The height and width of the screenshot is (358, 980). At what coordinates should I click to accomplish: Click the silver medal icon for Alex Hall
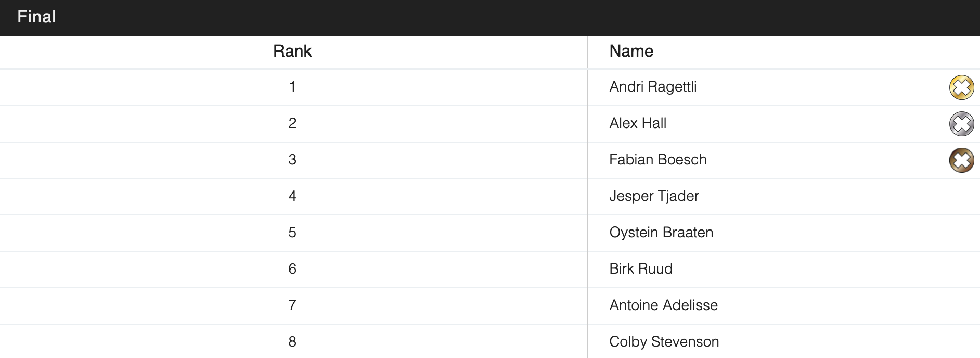961,124
